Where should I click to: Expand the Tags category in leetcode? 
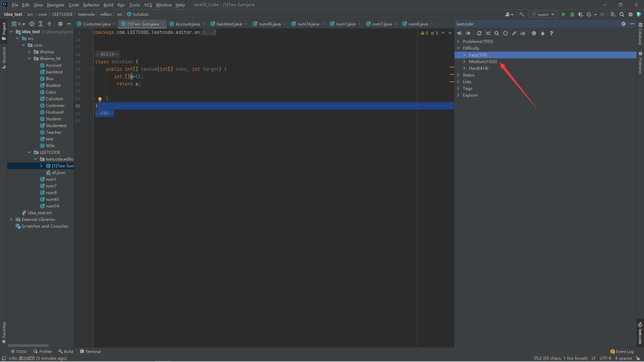pyautogui.click(x=459, y=88)
